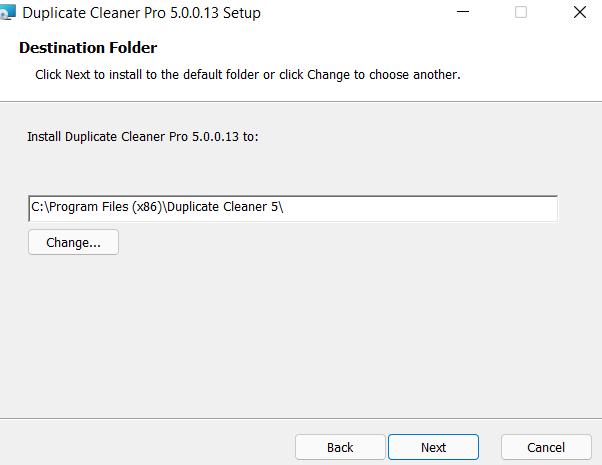The width and height of the screenshot is (602, 465).
Task: Place cursor after 'Duplicate Cleaner 5\' text
Action: [284, 207]
